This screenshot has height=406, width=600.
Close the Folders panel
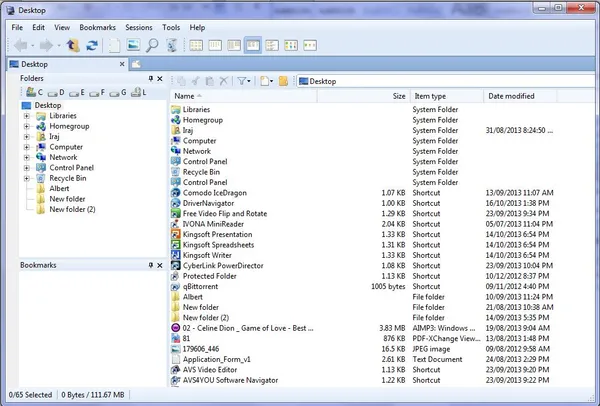pos(160,78)
